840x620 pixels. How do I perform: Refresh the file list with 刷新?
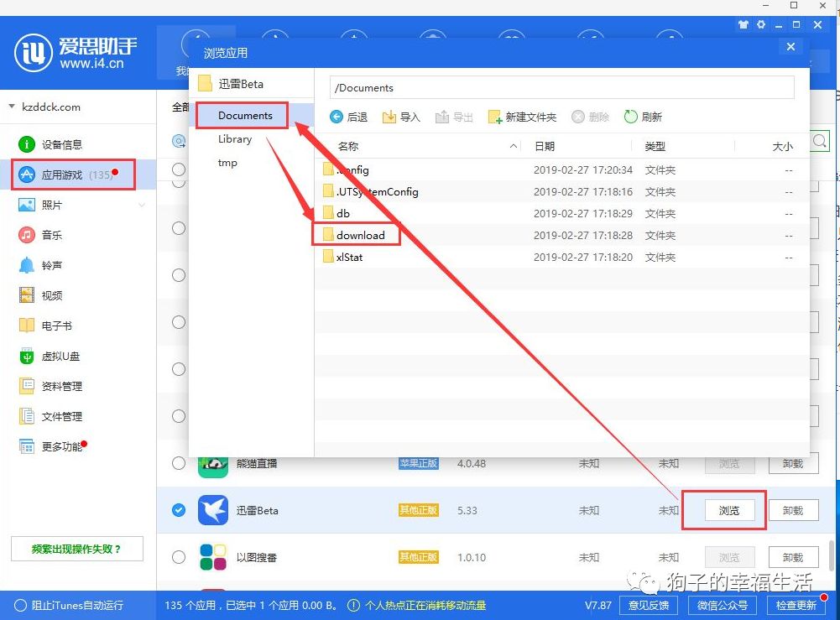pos(643,117)
